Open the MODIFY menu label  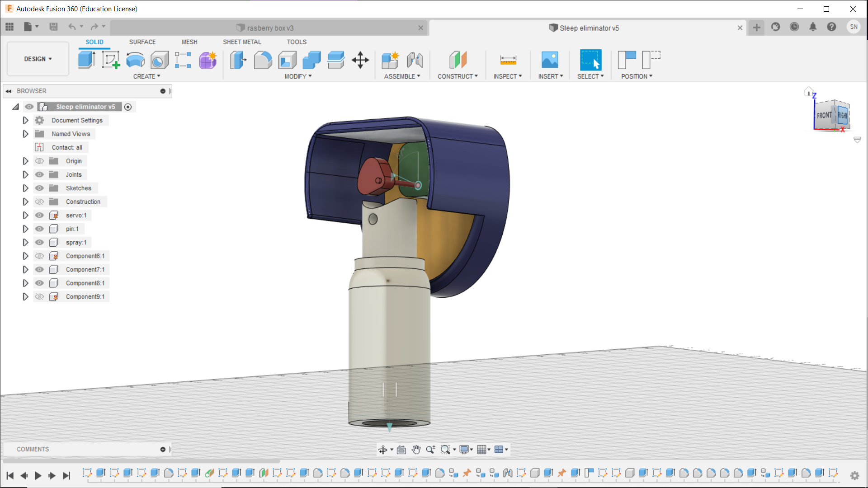298,76
